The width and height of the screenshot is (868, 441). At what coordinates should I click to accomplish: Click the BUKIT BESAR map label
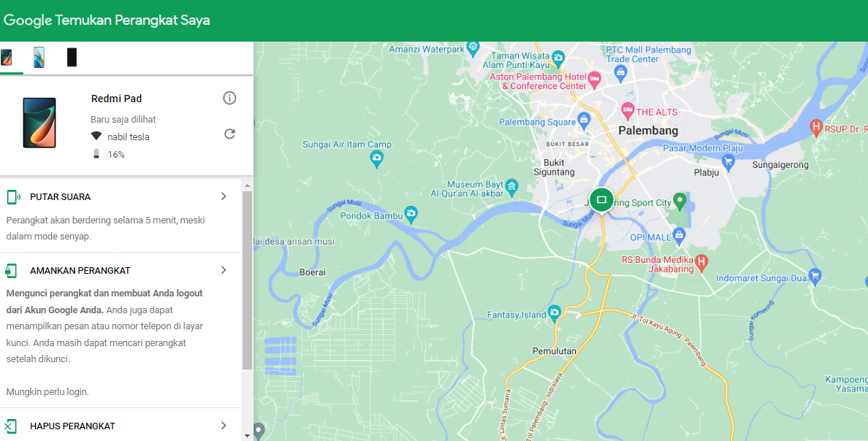[568, 144]
